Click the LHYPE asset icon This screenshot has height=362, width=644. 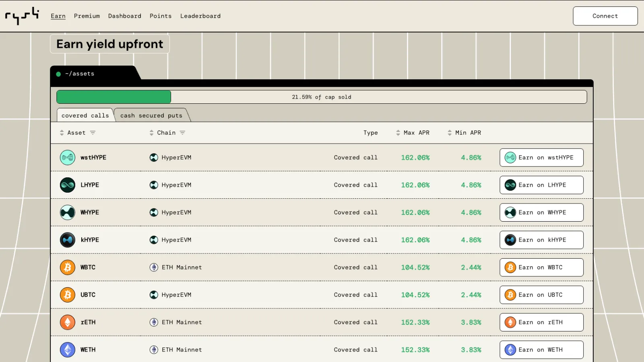pos(68,185)
